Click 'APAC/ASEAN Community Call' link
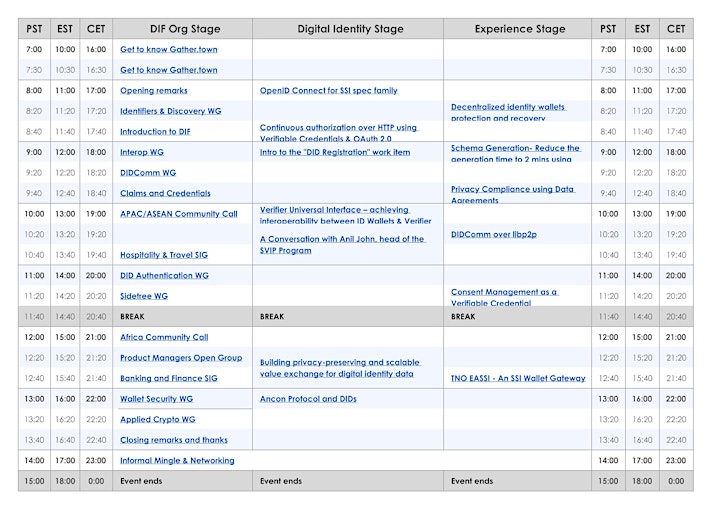Viewport: 720px width, 509px height. (179, 214)
